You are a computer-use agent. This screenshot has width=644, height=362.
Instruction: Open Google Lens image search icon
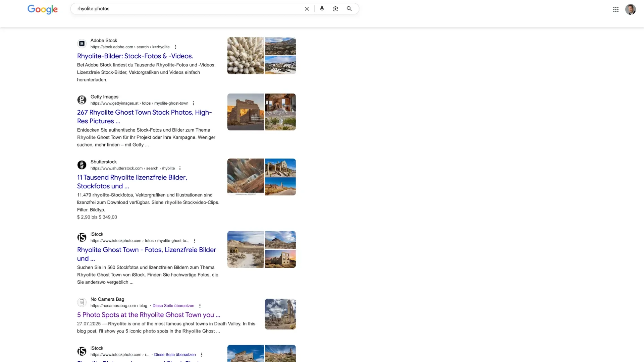pyautogui.click(x=335, y=9)
